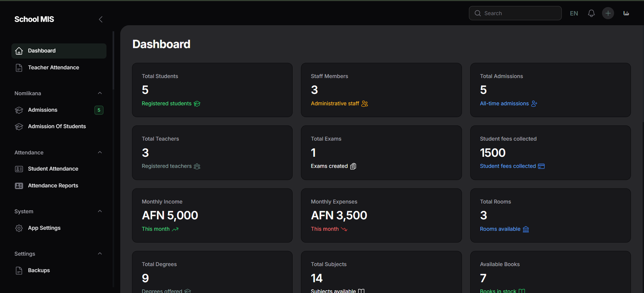Collapse the Nomlikana sidebar section
This screenshot has height=293, width=644.
(100, 93)
